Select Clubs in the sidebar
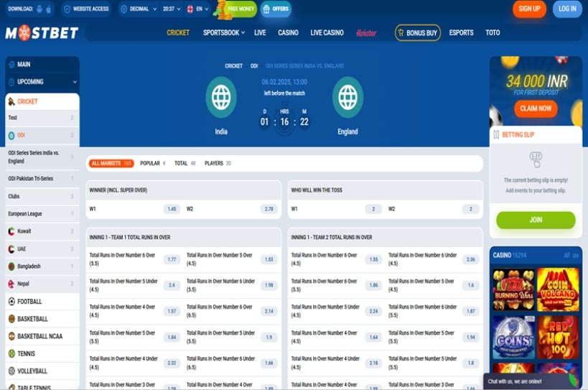The width and height of the screenshot is (588, 390). [42, 196]
